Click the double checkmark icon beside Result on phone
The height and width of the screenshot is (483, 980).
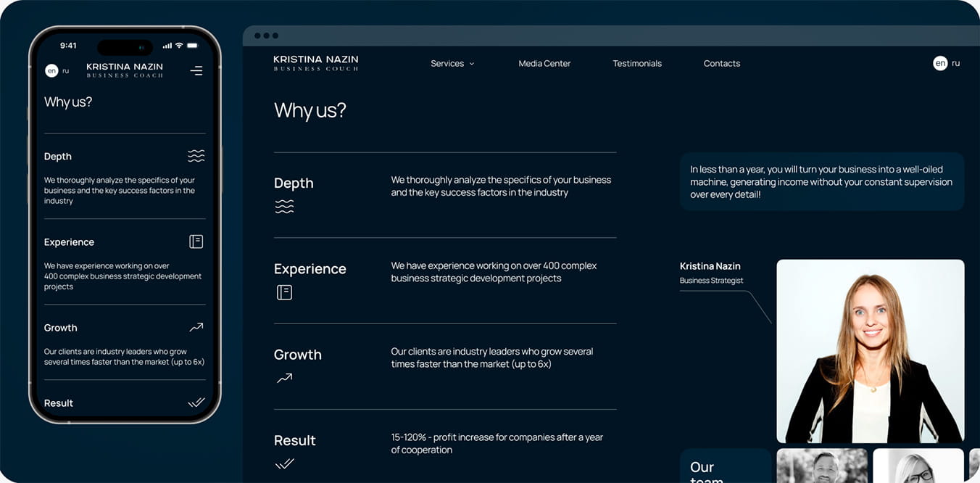[196, 402]
